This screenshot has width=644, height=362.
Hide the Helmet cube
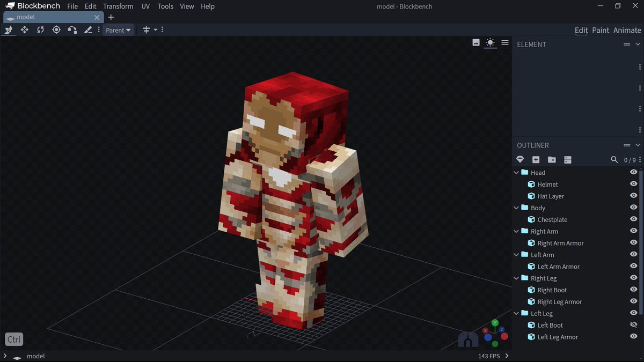pyautogui.click(x=633, y=184)
